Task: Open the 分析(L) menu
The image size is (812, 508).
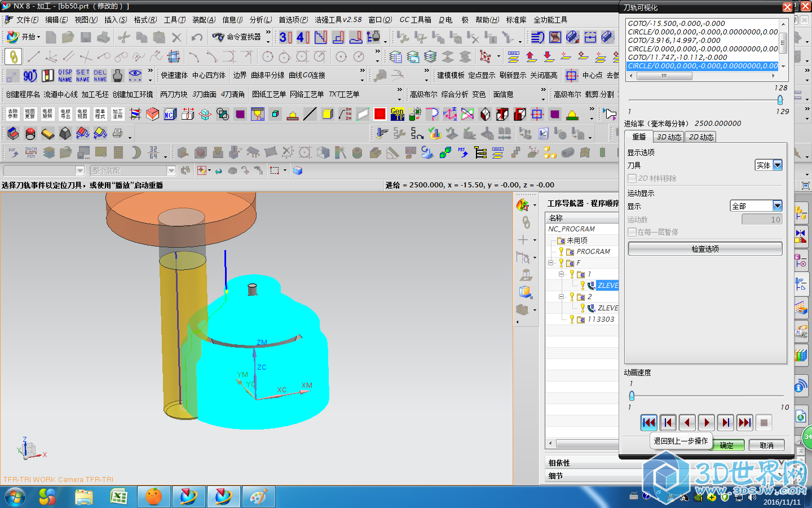Action: click(260, 20)
